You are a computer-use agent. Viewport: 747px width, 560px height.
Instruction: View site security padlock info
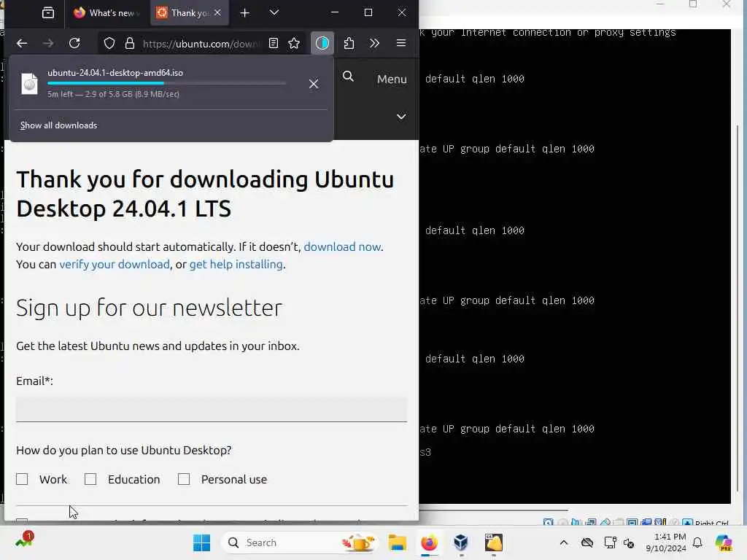[130, 43]
